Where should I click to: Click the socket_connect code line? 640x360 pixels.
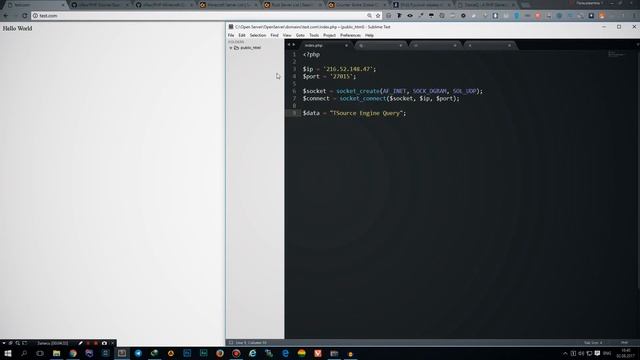pyautogui.click(x=381, y=98)
